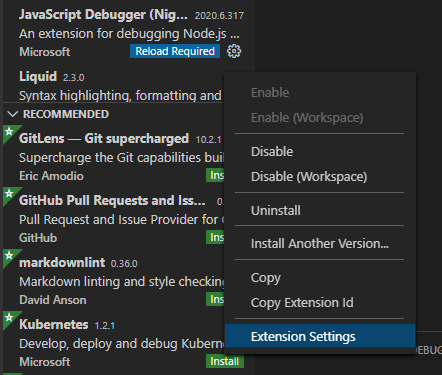442x375 pixels.
Task: Open GitLens — Git supercharged title
Action: click(x=104, y=138)
